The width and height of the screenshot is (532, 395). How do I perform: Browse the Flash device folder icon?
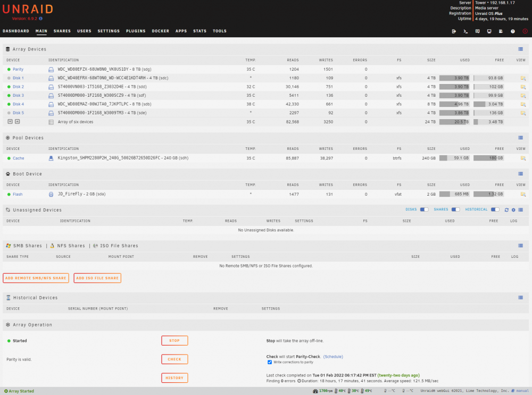point(523,194)
